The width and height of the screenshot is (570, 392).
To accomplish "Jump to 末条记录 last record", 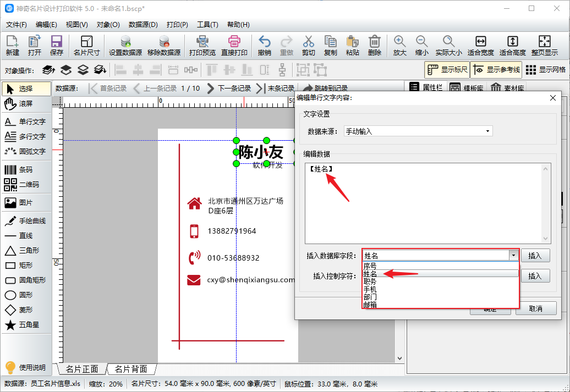I will (276, 89).
